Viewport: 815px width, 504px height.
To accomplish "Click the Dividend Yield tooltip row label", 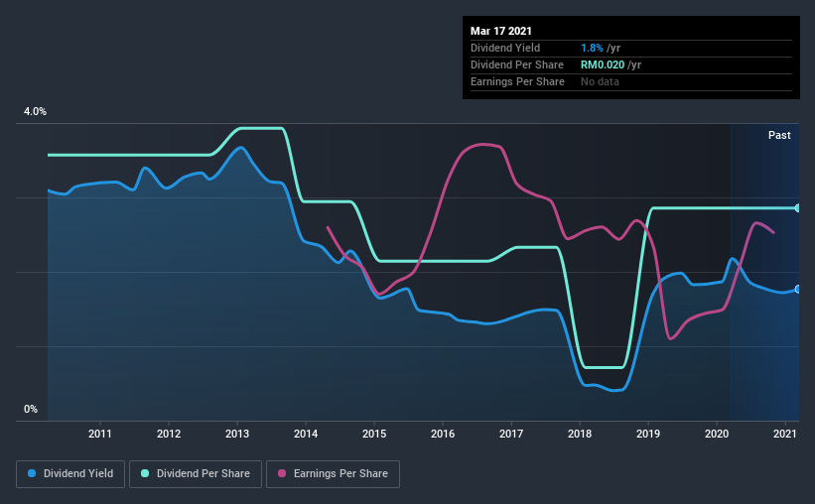I will (x=505, y=48).
